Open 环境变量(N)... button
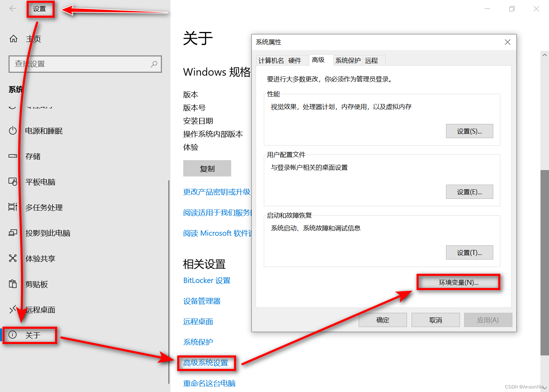 point(458,282)
